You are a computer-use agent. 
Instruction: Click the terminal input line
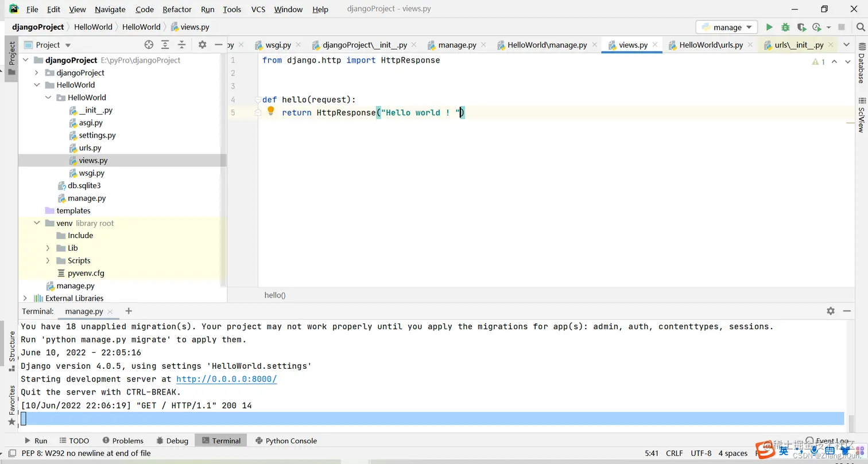click(432, 419)
